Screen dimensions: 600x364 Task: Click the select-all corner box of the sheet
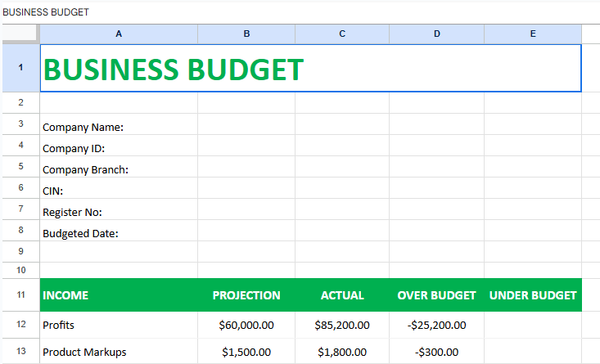20,34
